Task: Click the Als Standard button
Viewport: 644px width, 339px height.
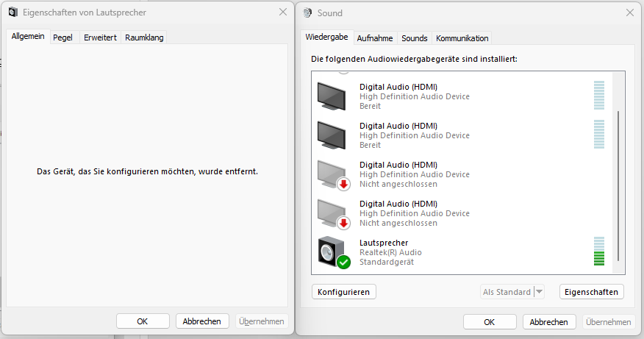Action: [x=507, y=292]
